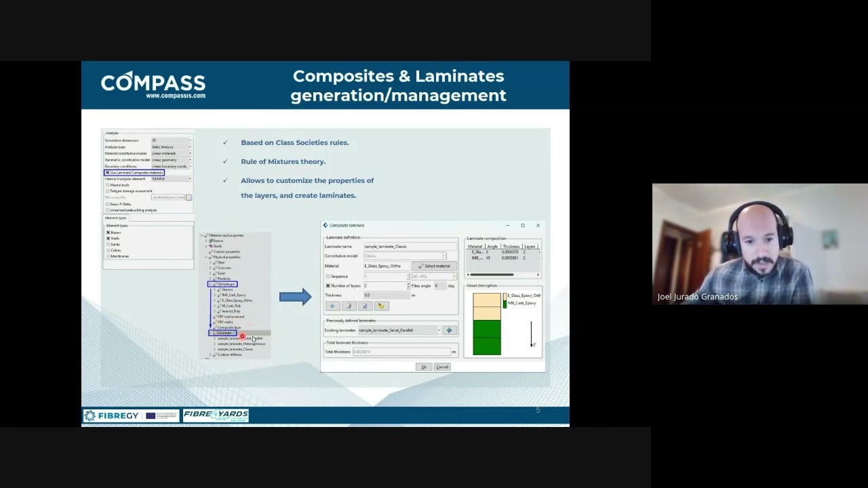The image size is (868, 488).
Task: Uncheck the Beams element type
Action: pos(108,232)
